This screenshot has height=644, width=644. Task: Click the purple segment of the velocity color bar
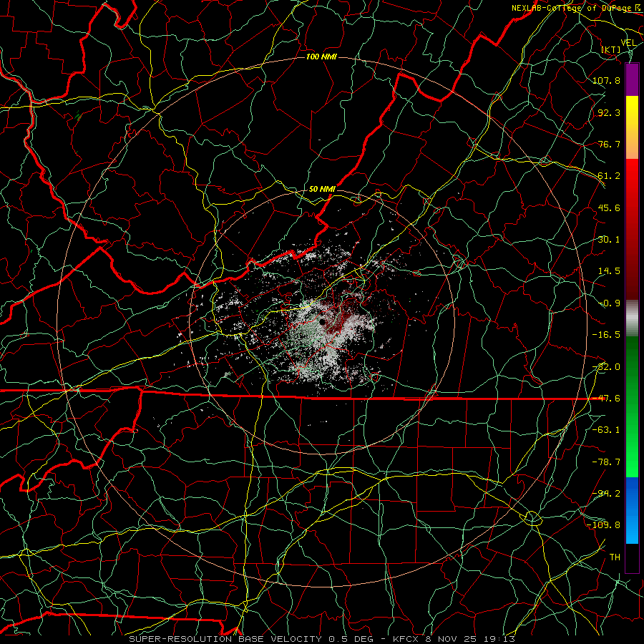pos(632,80)
